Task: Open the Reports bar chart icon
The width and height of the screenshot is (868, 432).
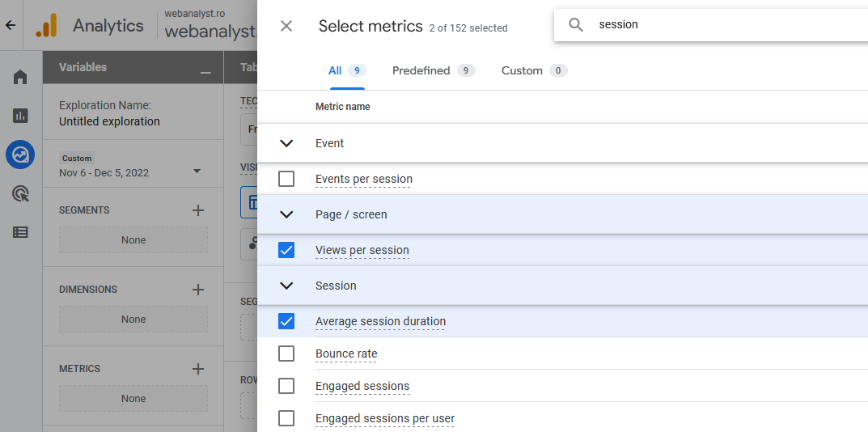Action: click(20, 116)
